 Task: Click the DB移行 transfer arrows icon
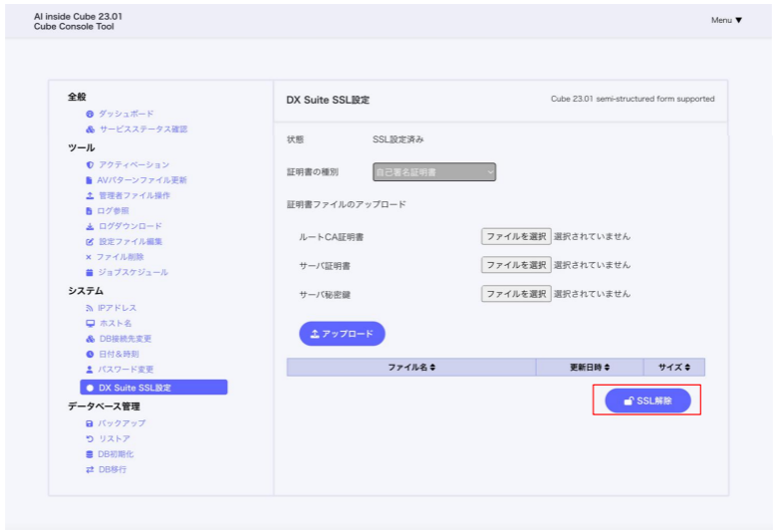click(x=90, y=469)
